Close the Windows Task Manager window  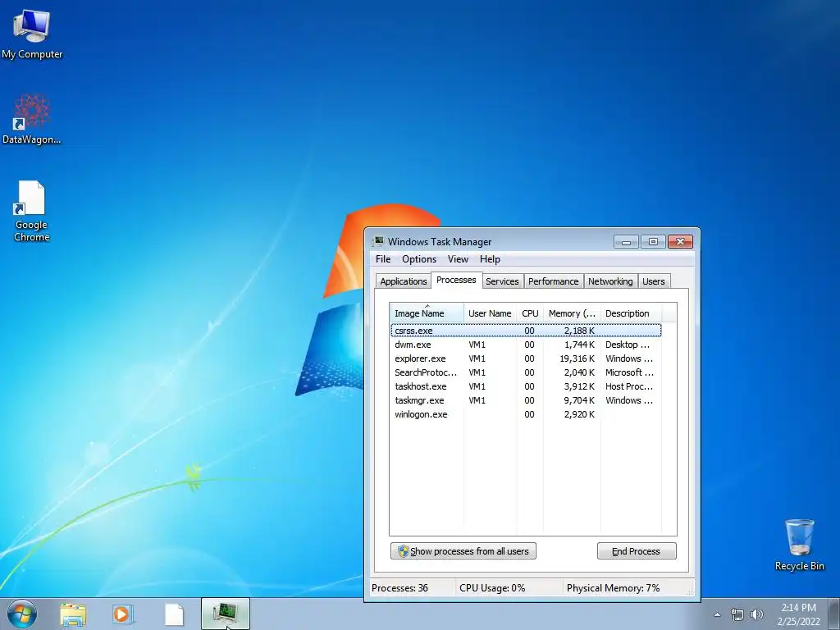coord(680,242)
